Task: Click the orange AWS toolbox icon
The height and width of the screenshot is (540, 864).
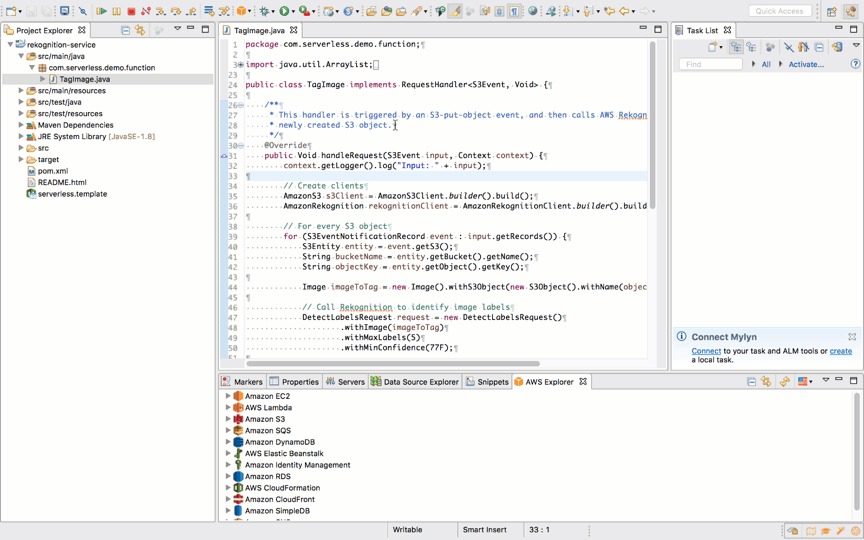Action: pos(242,11)
